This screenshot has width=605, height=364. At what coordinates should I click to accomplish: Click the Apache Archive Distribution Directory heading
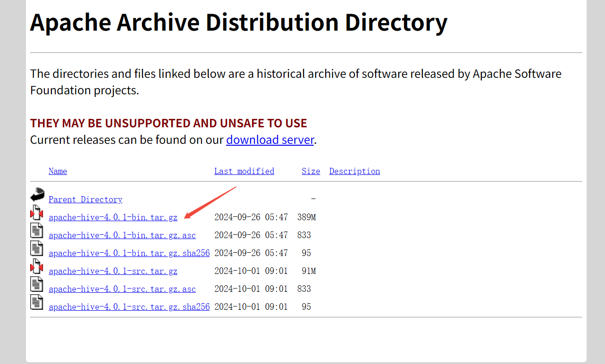(x=239, y=22)
